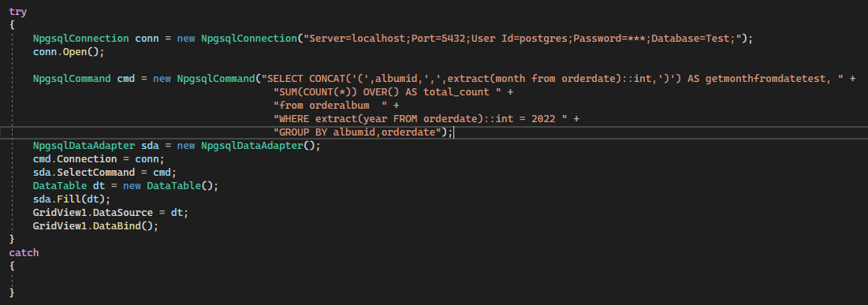
Task: Click the catch keyword
Action: tap(24, 252)
